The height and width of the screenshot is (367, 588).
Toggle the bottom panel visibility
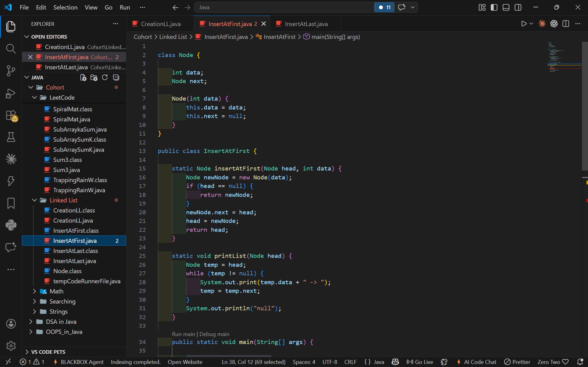coord(506,7)
